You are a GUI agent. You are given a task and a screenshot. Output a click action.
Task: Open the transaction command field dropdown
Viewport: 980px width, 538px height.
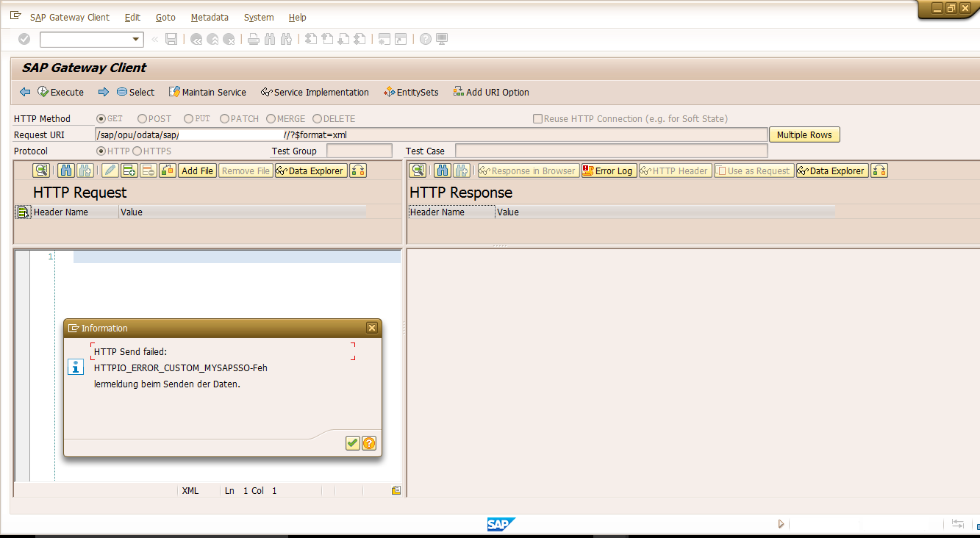(x=136, y=40)
